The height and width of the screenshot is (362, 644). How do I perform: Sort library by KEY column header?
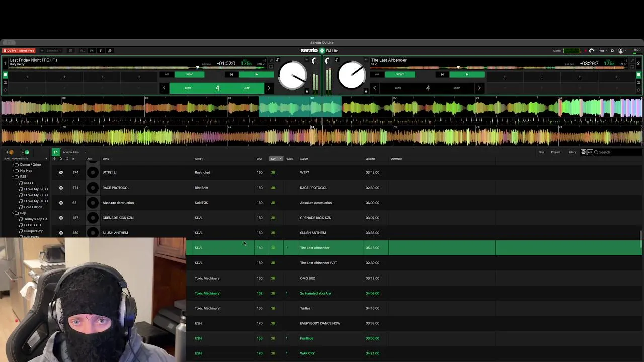[x=276, y=159]
